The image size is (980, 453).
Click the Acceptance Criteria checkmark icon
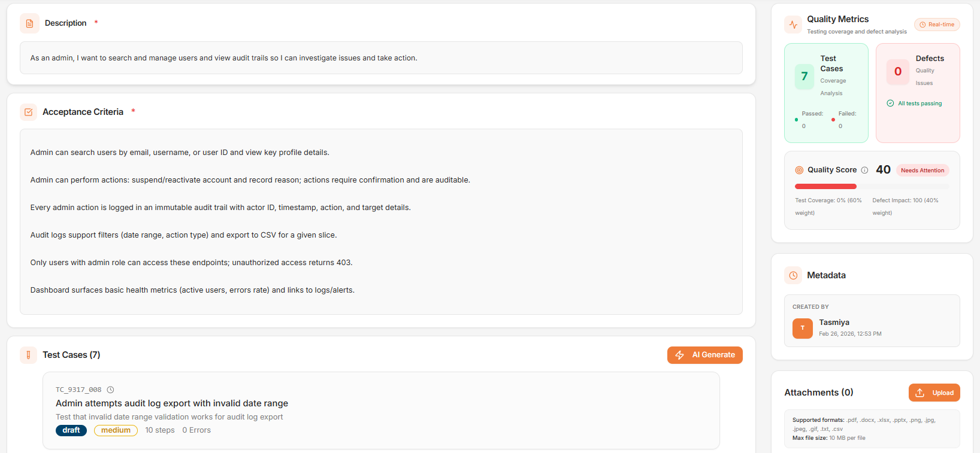coord(28,112)
